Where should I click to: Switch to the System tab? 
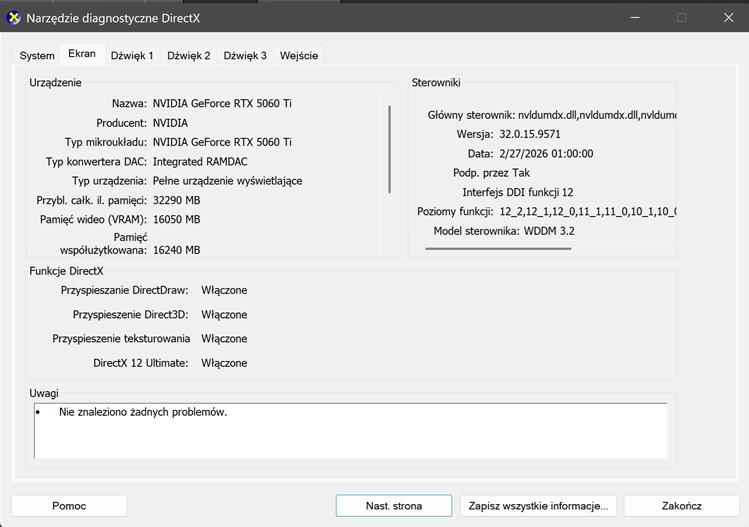(x=37, y=56)
